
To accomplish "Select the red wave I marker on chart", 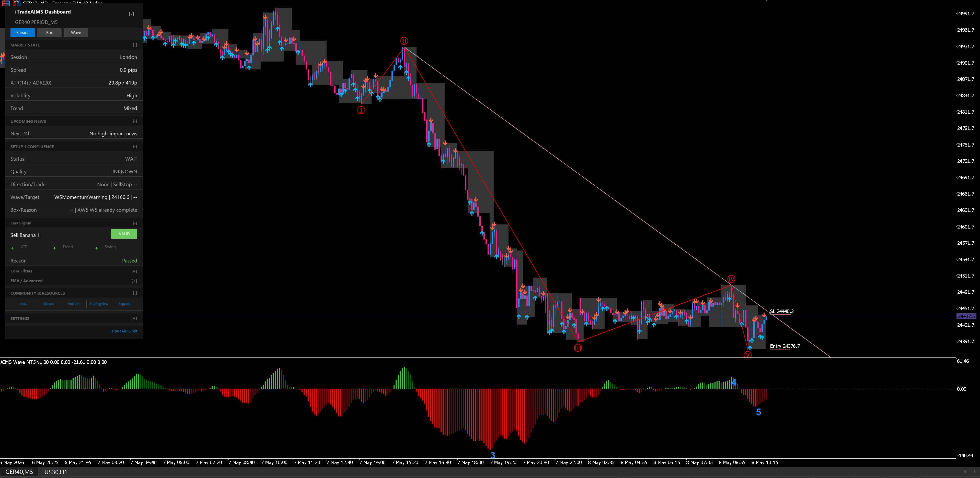I will coord(361,110).
